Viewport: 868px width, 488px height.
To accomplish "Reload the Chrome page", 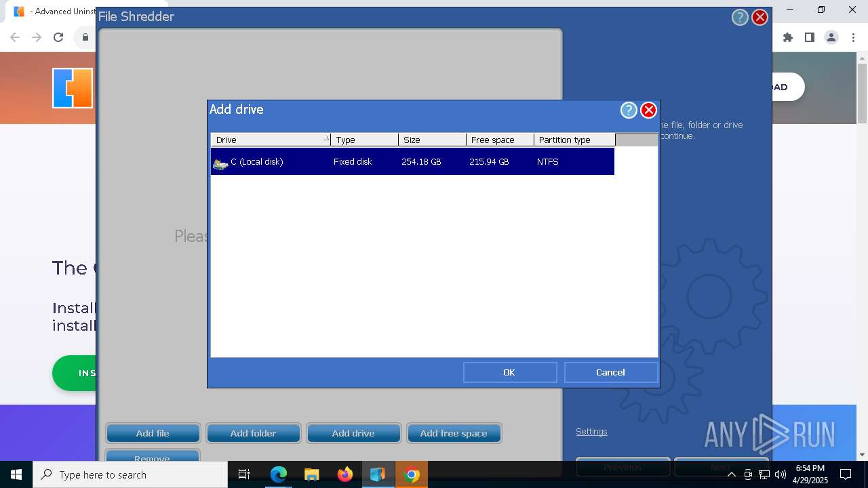I will tap(58, 37).
